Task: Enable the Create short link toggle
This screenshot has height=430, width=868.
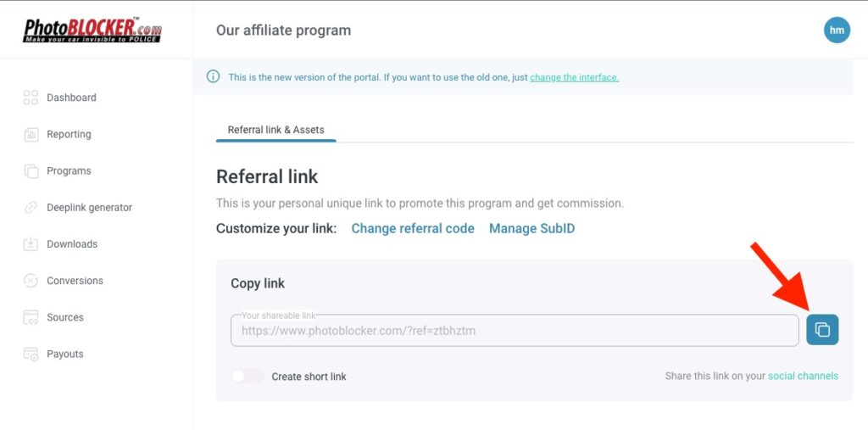Action: click(x=248, y=376)
